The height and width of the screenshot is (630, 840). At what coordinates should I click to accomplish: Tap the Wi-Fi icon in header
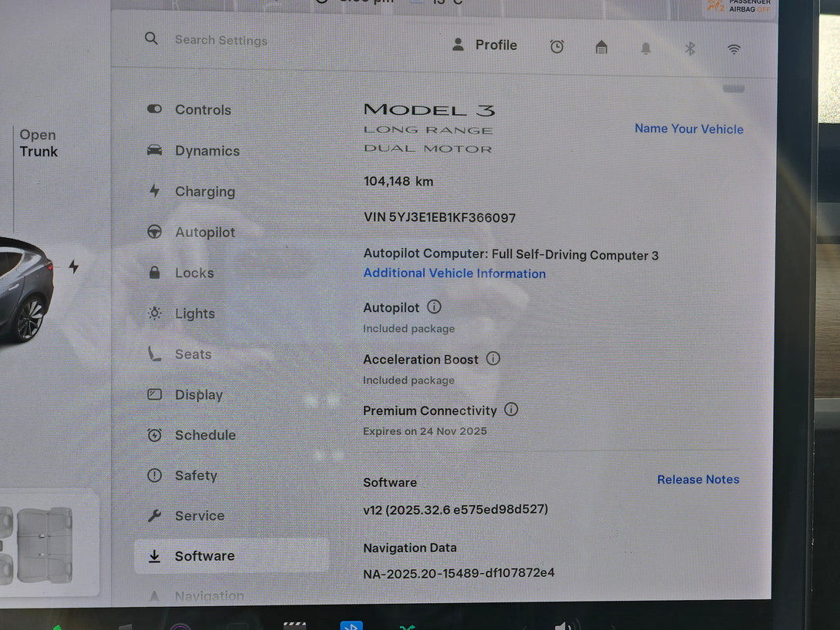[734, 49]
